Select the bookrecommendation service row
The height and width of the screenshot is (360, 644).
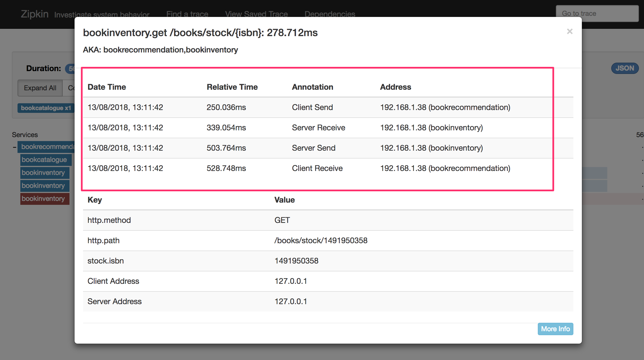(x=46, y=147)
